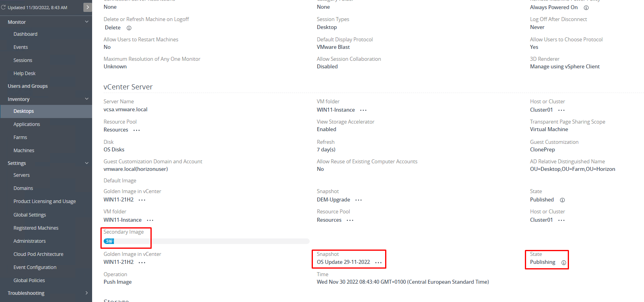
Task: Click info icon next to Delete
Action: tap(129, 28)
